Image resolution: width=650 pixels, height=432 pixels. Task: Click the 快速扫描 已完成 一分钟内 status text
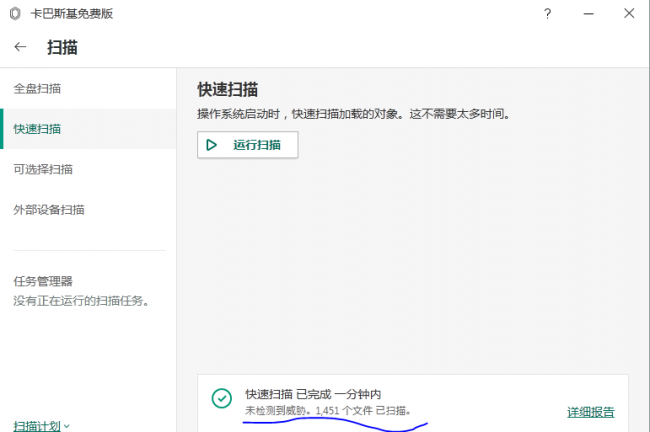313,394
